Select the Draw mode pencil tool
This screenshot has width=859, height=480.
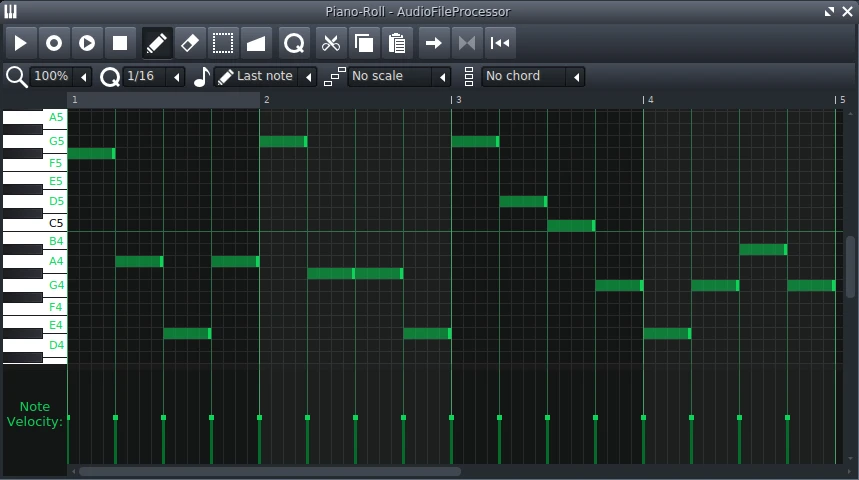157,43
